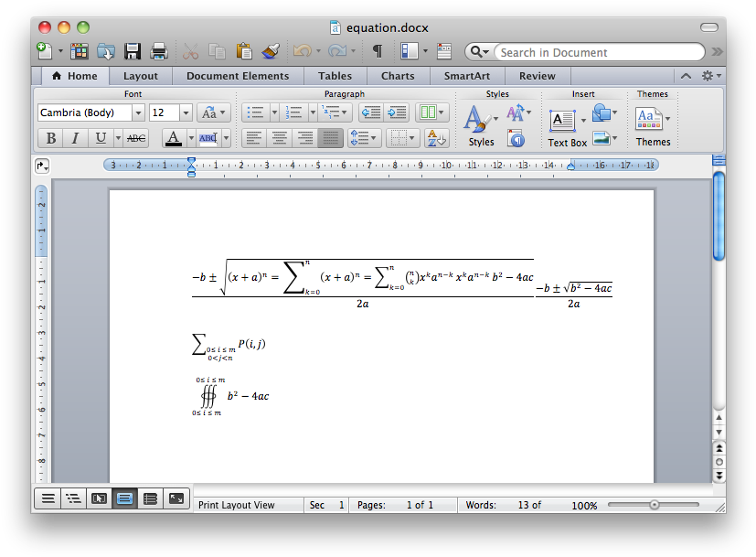Switch to the Charts ribbon tab

(398, 76)
